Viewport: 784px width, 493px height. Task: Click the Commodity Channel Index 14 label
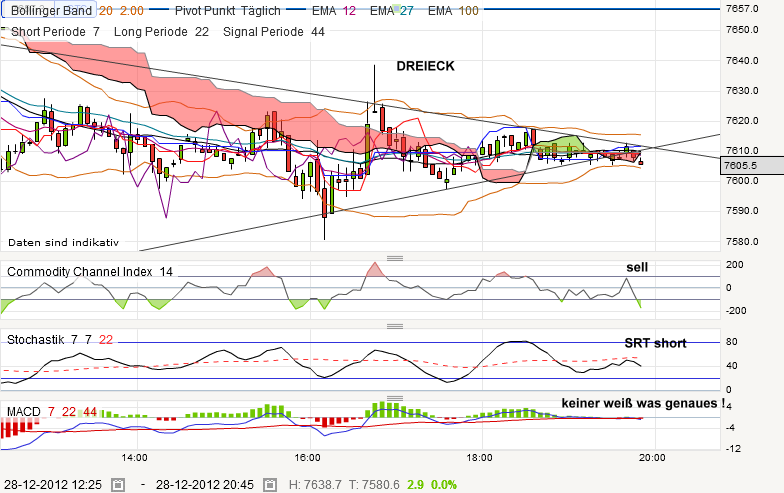click(x=90, y=272)
